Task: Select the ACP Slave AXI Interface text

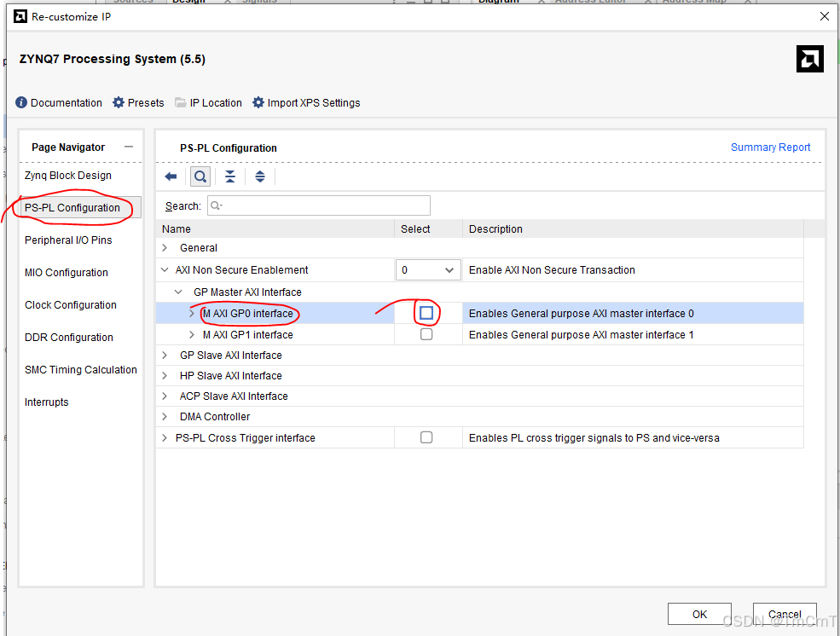Action: click(x=234, y=396)
